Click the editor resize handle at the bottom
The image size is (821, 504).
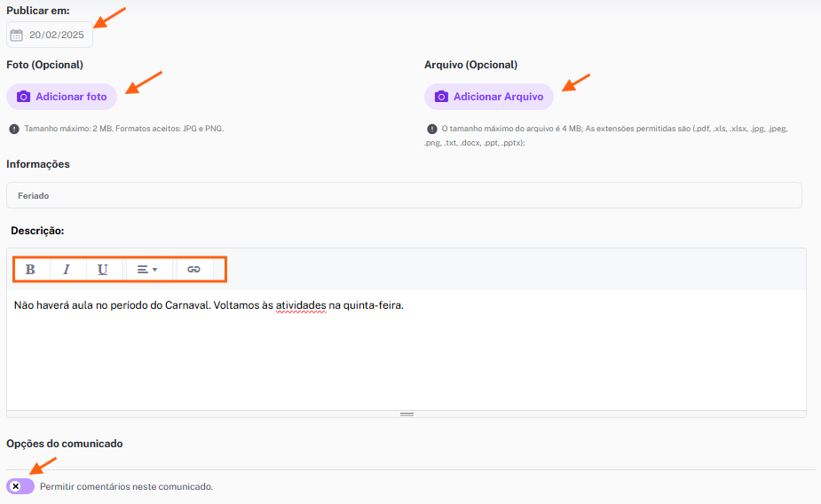(x=407, y=414)
